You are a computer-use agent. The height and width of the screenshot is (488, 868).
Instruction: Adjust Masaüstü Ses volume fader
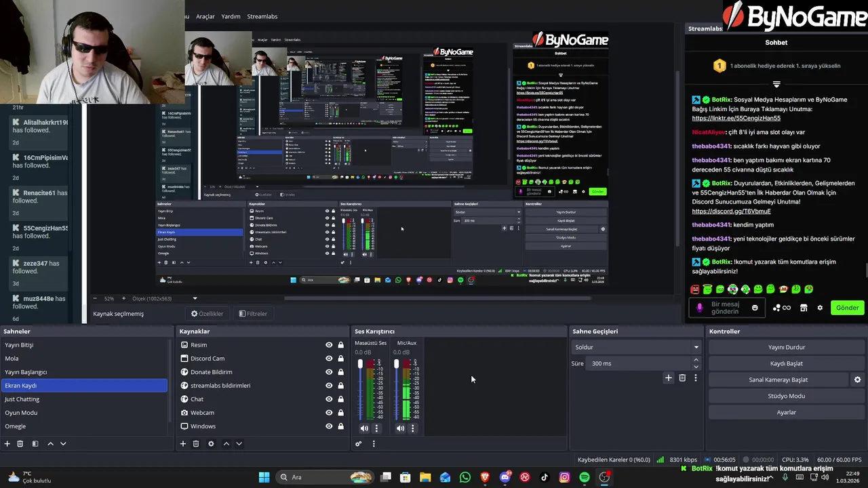click(360, 365)
